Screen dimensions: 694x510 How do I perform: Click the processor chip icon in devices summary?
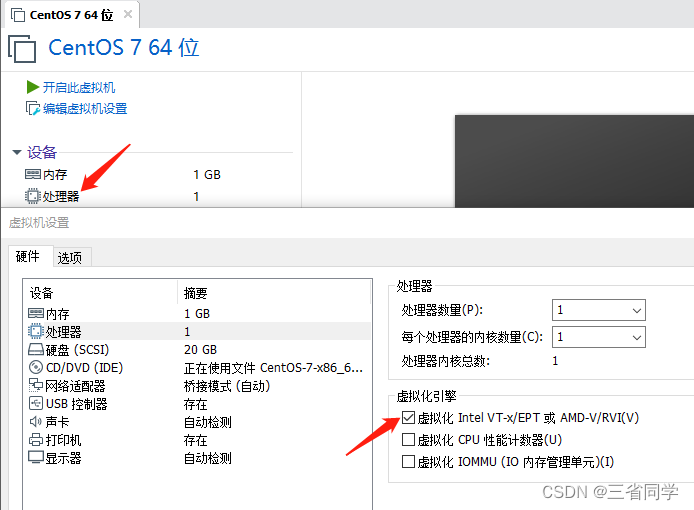tap(33, 196)
